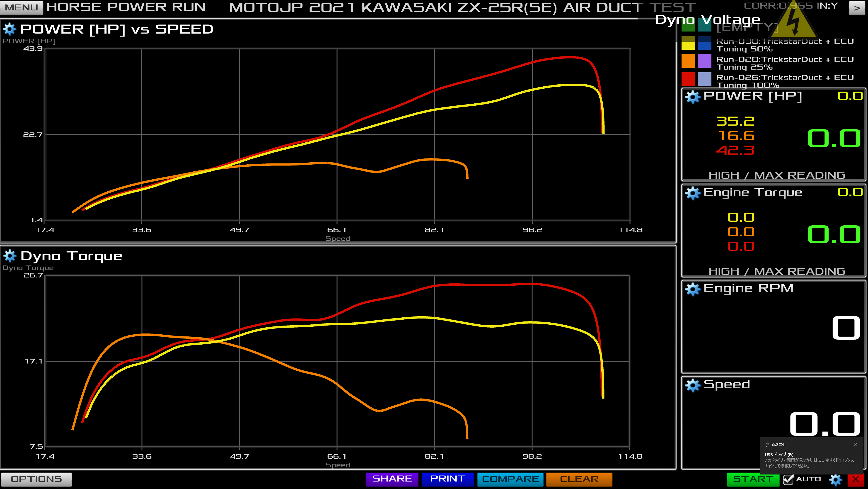868x489 pixels.
Task: Click the COMPARE button
Action: [x=510, y=479]
